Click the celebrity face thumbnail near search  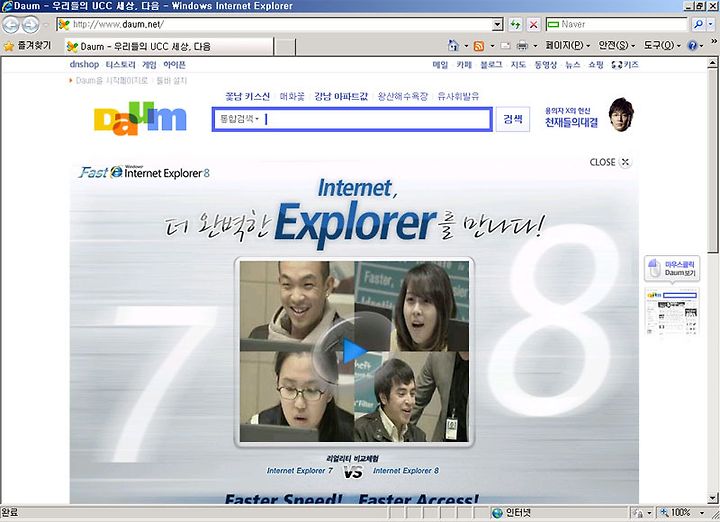[621, 114]
